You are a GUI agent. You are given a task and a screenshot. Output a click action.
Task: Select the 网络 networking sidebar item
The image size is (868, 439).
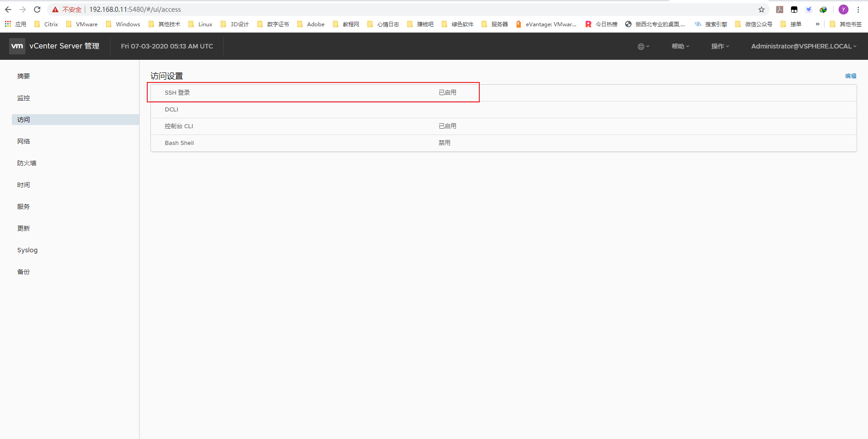click(x=24, y=141)
